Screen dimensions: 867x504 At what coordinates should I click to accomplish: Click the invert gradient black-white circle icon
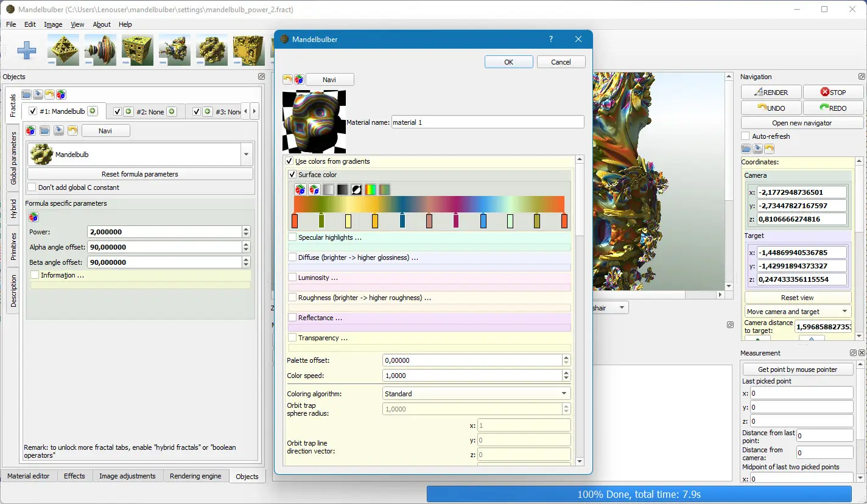(x=357, y=189)
